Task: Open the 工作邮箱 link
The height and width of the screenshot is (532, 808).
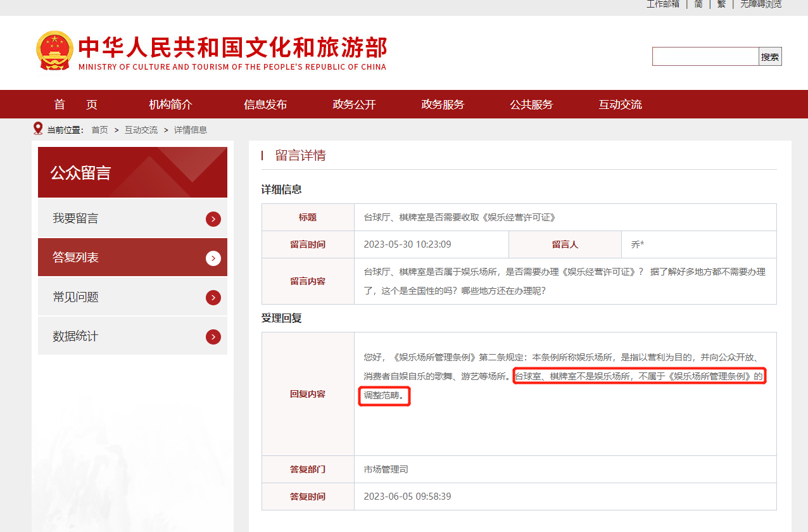Action: (x=662, y=4)
